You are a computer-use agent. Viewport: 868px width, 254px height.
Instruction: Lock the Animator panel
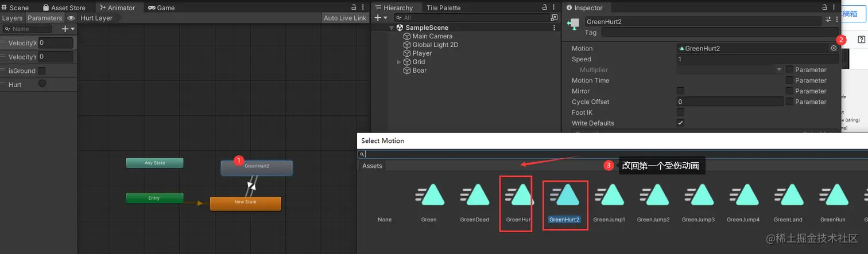pyautogui.click(x=354, y=7)
